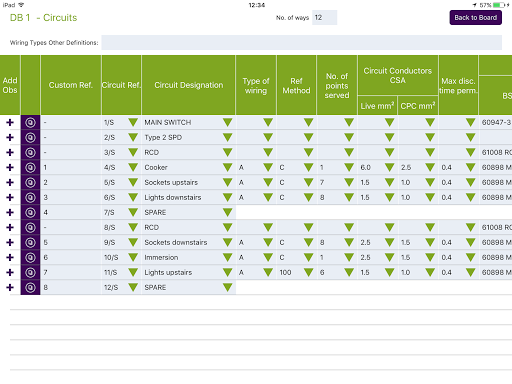Screen dimensions: 512x384
Task: Open Max disc. time dropdown for Sockets downstairs
Action: tap(471, 242)
